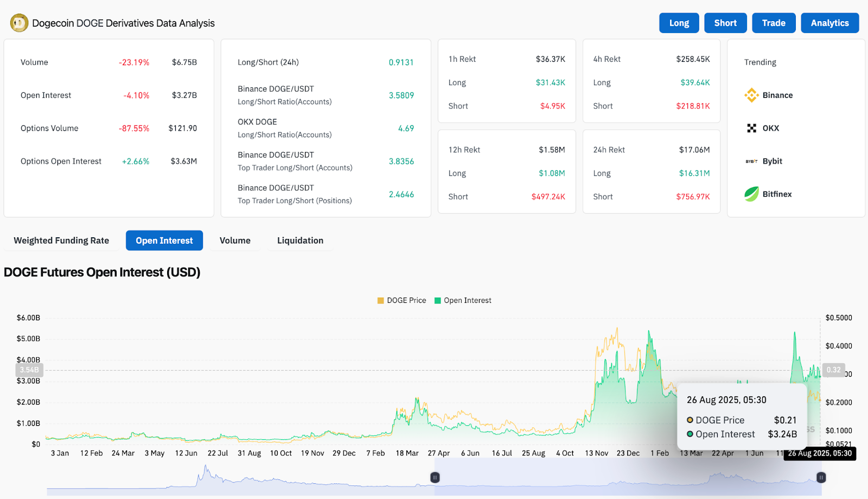Screen dimensions: 868x499
Task: Click right handle of the timeline range
Action: coord(821,477)
